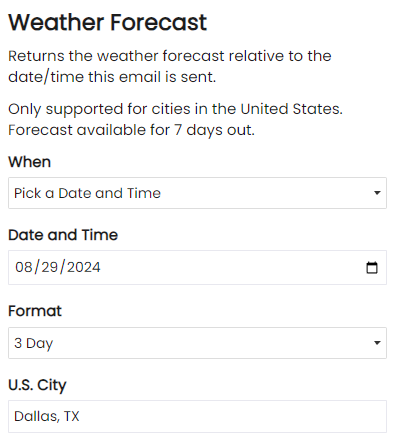Click inside the Date and Time input box

[x=197, y=267]
